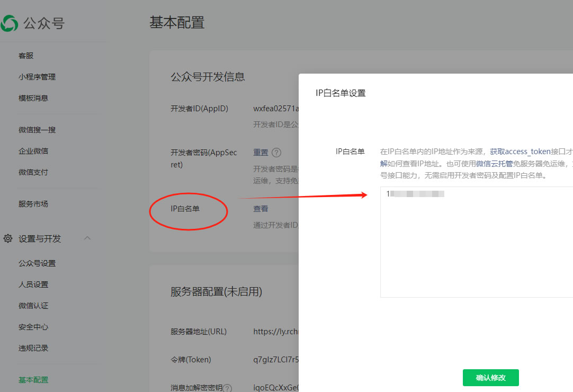Click the 开发者ID(AppID) label

click(x=199, y=109)
